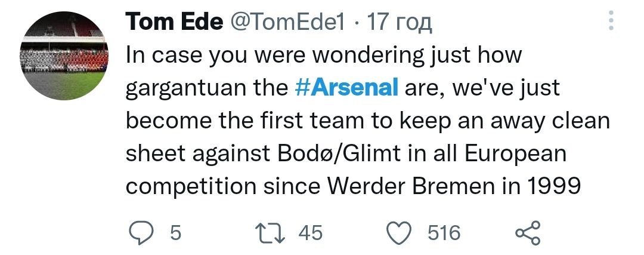Like the tweet with the heart icon
This screenshot has height=255, width=644.
[401, 233]
